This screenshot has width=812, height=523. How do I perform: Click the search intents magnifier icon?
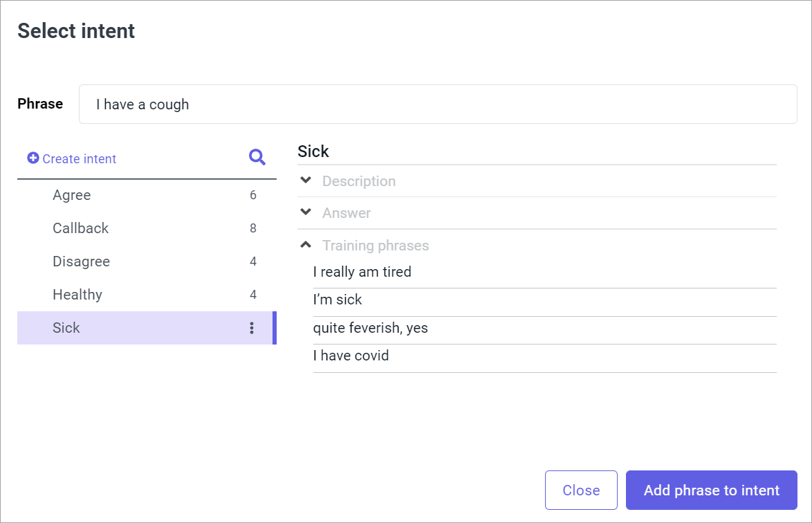[257, 157]
